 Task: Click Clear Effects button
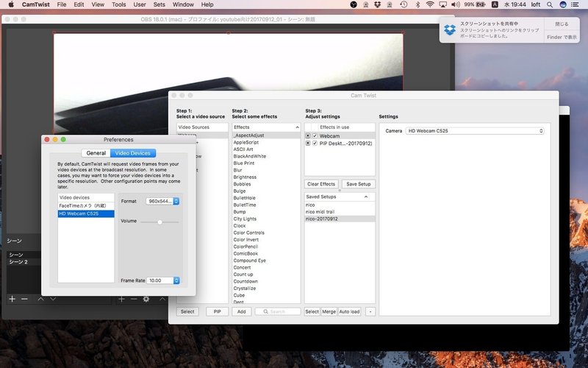321,184
